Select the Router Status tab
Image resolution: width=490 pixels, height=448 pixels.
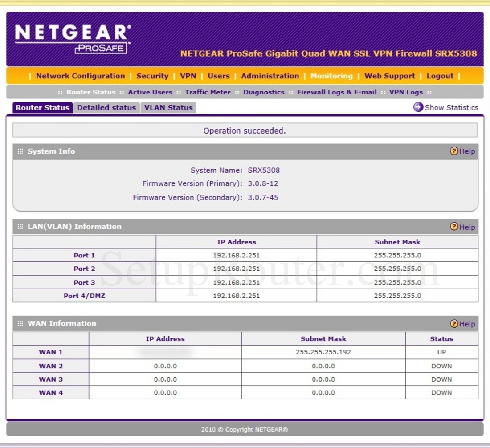(42, 107)
